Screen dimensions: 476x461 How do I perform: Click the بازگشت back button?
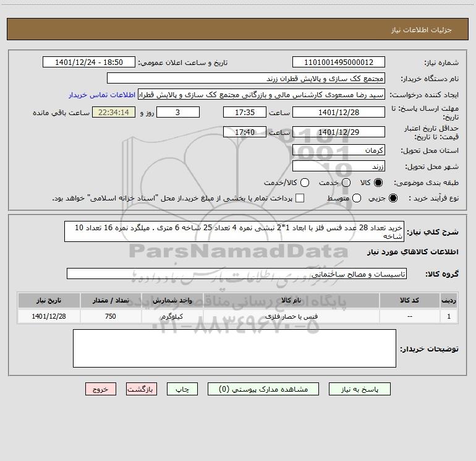(142, 389)
